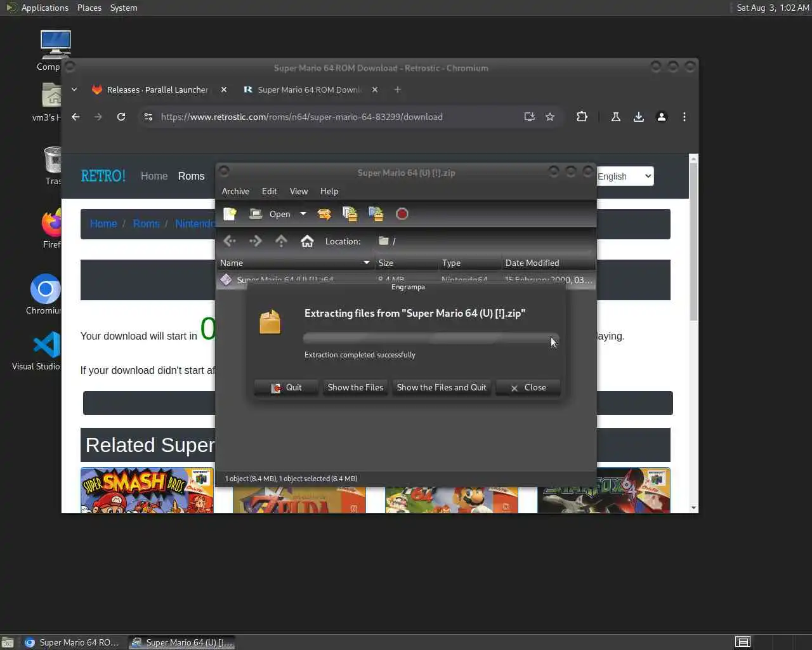Go up one level in the archive
This screenshot has width=812, height=650.
[281, 241]
